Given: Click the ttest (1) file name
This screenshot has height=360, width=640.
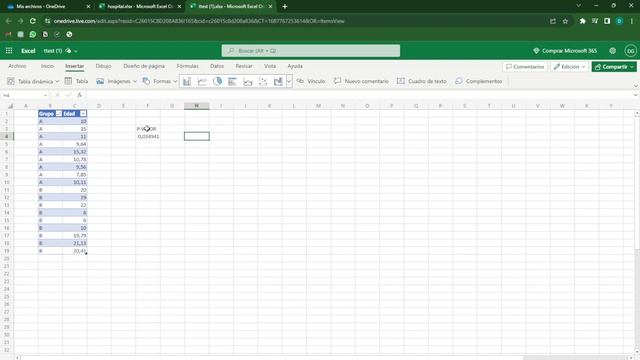Looking at the screenshot, I should (53, 51).
